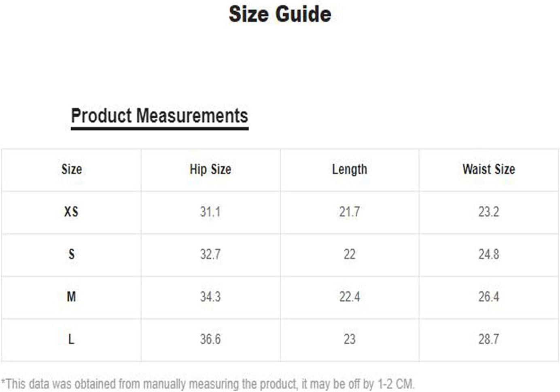
Task: Click the manual measuring disclaimer note
Action: (208, 384)
